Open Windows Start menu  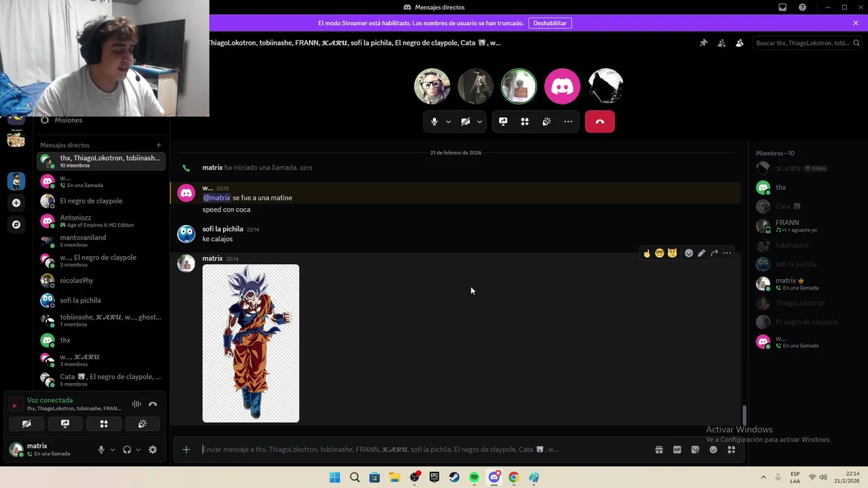[x=334, y=477]
